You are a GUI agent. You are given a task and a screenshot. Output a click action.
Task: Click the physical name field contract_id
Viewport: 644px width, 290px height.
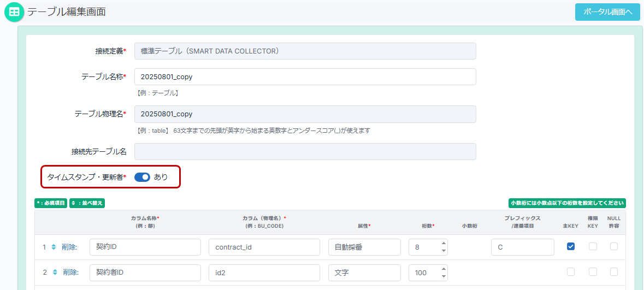pyautogui.click(x=264, y=247)
